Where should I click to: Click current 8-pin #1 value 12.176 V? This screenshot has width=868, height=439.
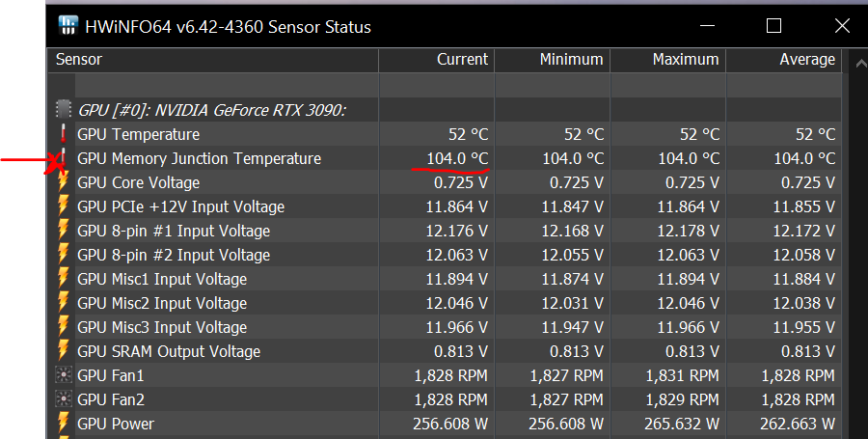pyautogui.click(x=457, y=231)
